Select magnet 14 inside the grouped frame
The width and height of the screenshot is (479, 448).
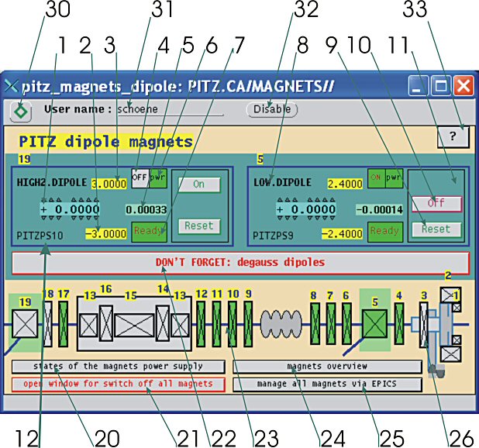click(163, 323)
